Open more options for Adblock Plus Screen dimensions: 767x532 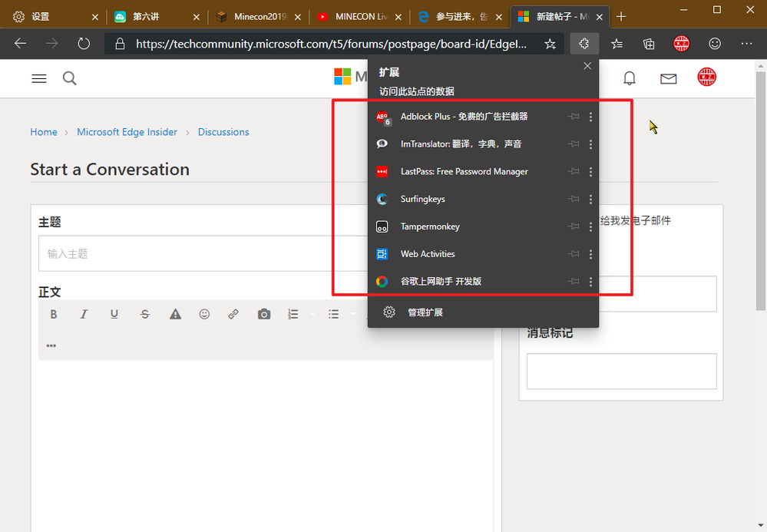click(591, 117)
